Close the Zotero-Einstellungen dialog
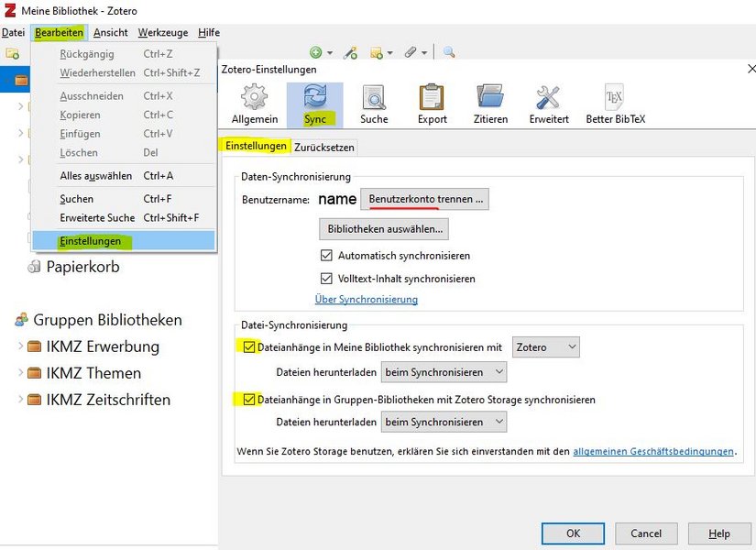756x550 pixels. [x=751, y=69]
